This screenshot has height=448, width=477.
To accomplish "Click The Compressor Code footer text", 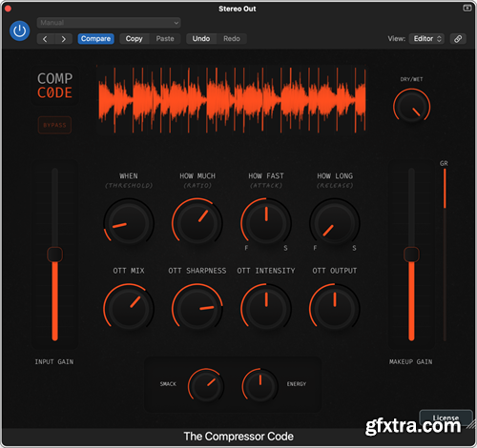I will (238, 437).
